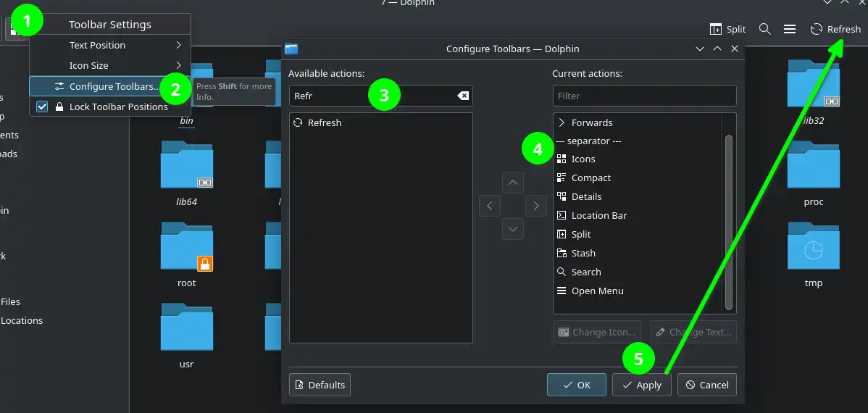868x413 pixels.
Task: Open the proc folder
Action: click(813, 165)
